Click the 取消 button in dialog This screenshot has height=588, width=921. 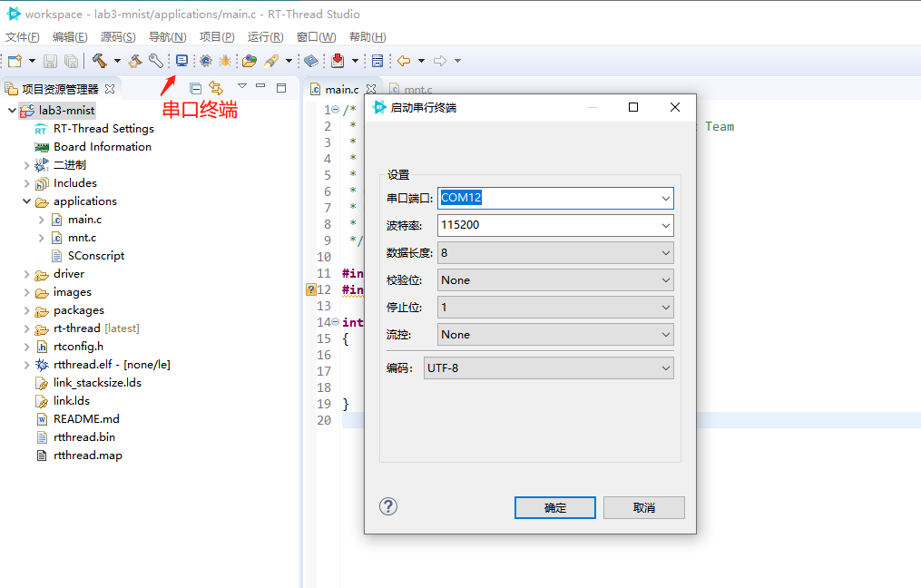click(643, 507)
